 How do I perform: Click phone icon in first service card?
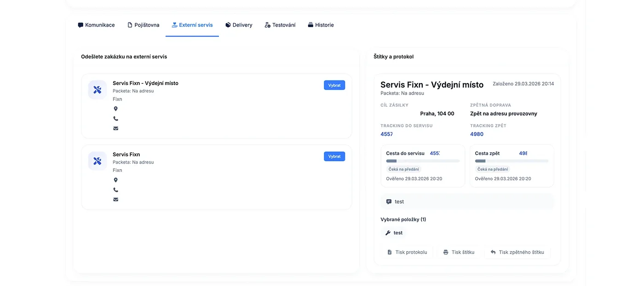(115, 119)
